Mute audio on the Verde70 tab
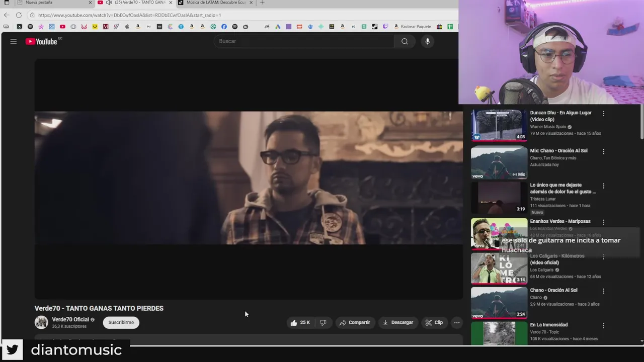The image size is (644, 362). tap(109, 3)
